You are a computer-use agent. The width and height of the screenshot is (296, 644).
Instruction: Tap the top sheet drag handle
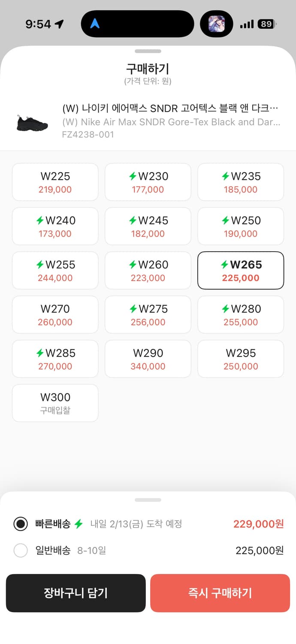click(148, 51)
